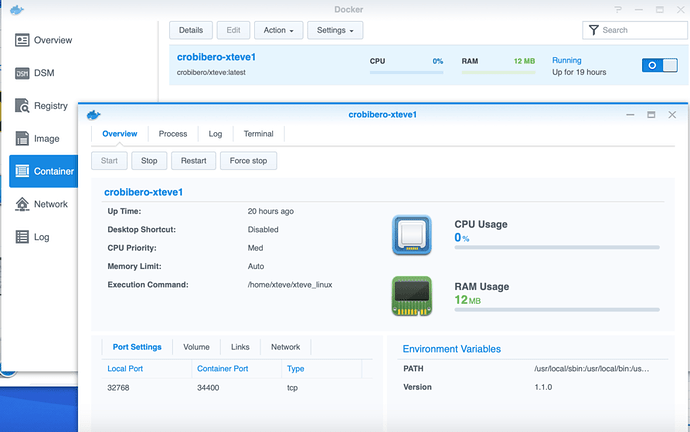
Task: Click the Registry magnifier icon
Action: click(x=22, y=106)
